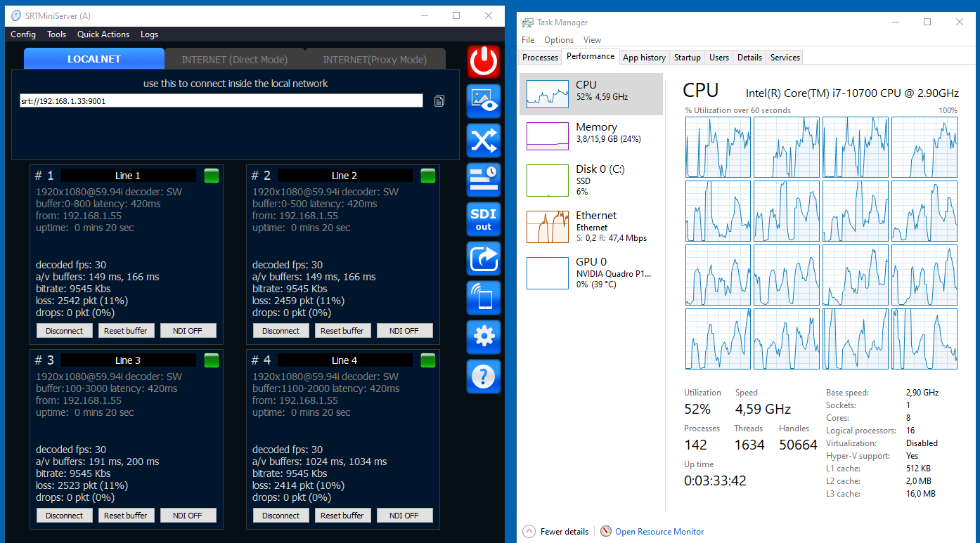Viewport: 980px width, 543px height.
Task: Toggle NDI OFF for stream #4
Action: click(405, 516)
